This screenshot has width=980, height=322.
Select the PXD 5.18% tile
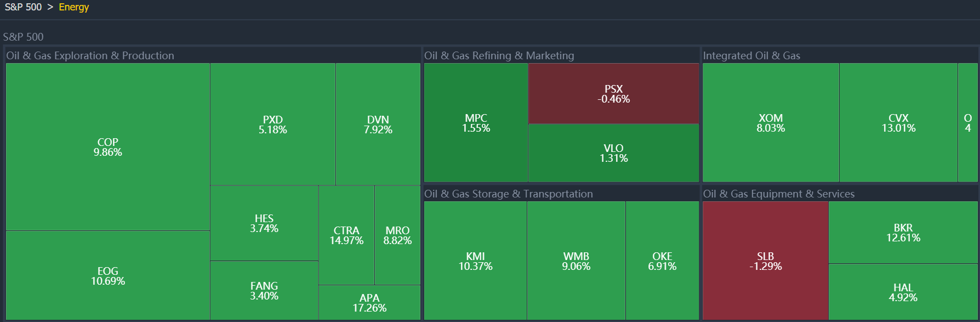272,124
